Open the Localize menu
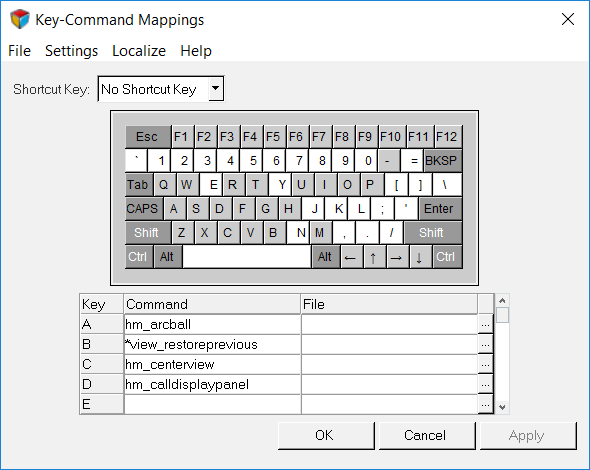The width and height of the screenshot is (590, 470). point(139,51)
